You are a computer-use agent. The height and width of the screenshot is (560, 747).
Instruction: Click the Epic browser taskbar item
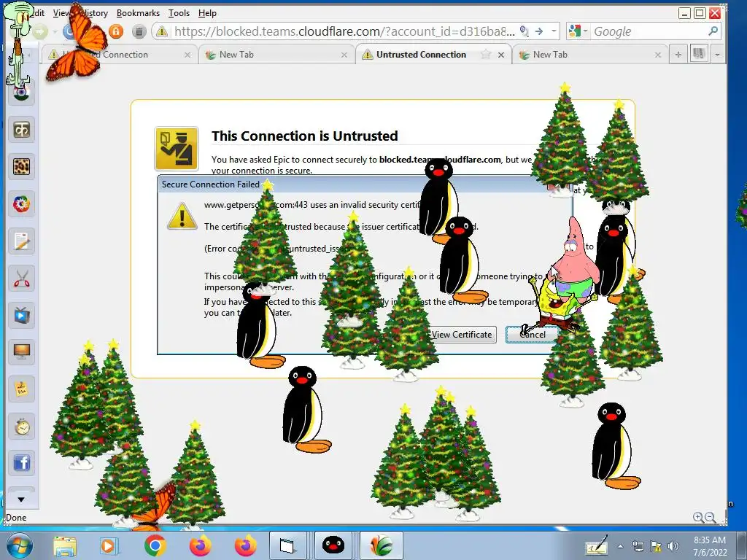point(381,545)
